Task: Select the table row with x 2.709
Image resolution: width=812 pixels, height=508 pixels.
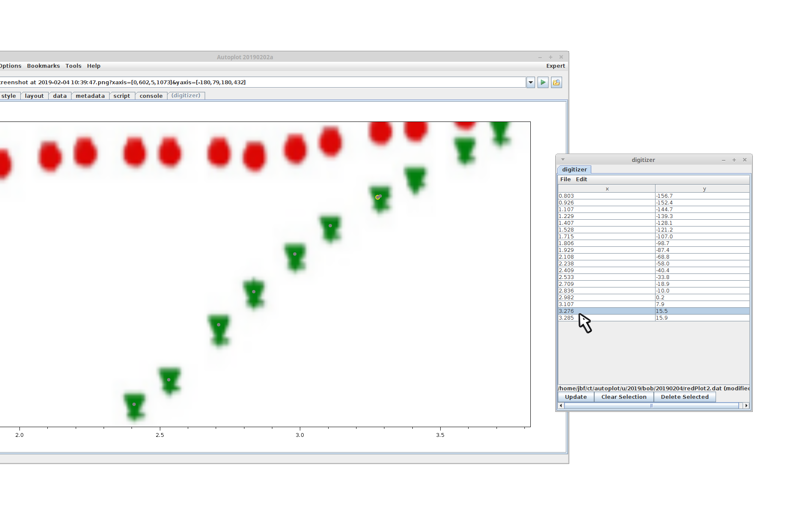Action: [654, 284]
